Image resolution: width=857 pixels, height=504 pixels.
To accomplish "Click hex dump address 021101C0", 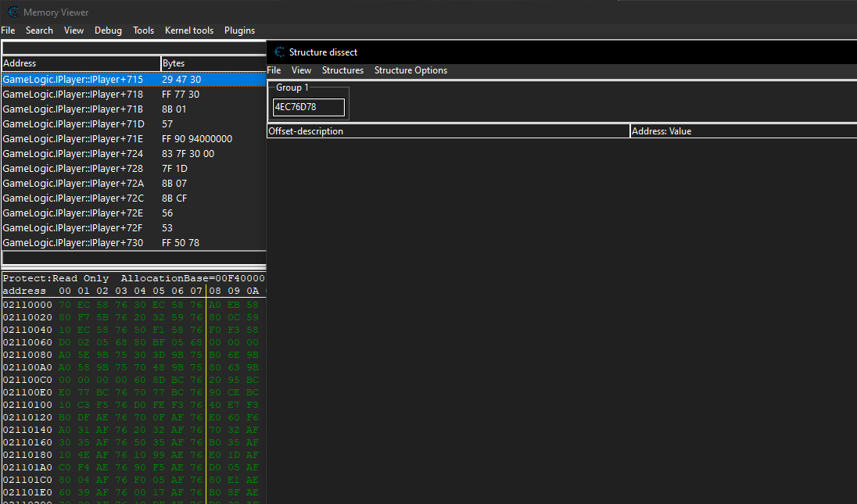I will [x=27, y=480].
